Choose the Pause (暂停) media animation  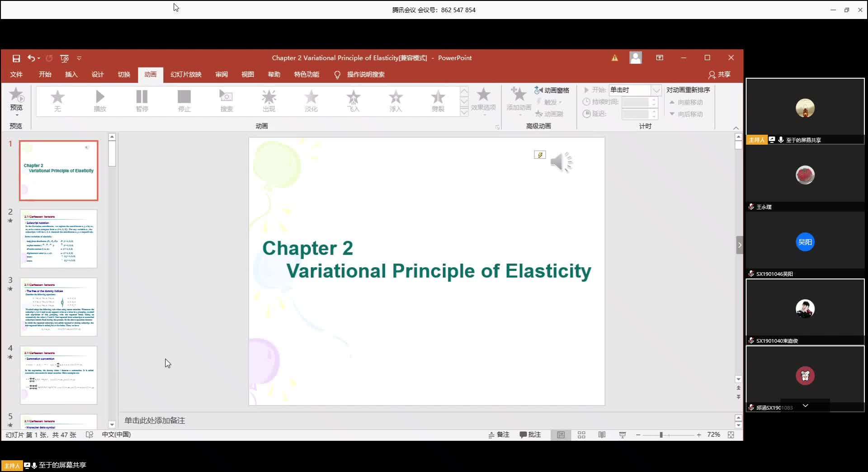[142, 100]
